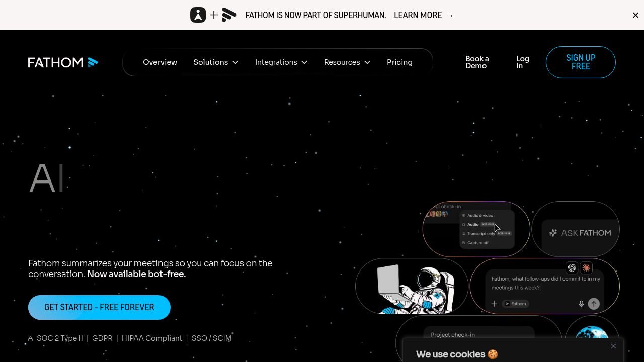Click the ChatGPT icon in the chat mockup

[x=572, y=268]
